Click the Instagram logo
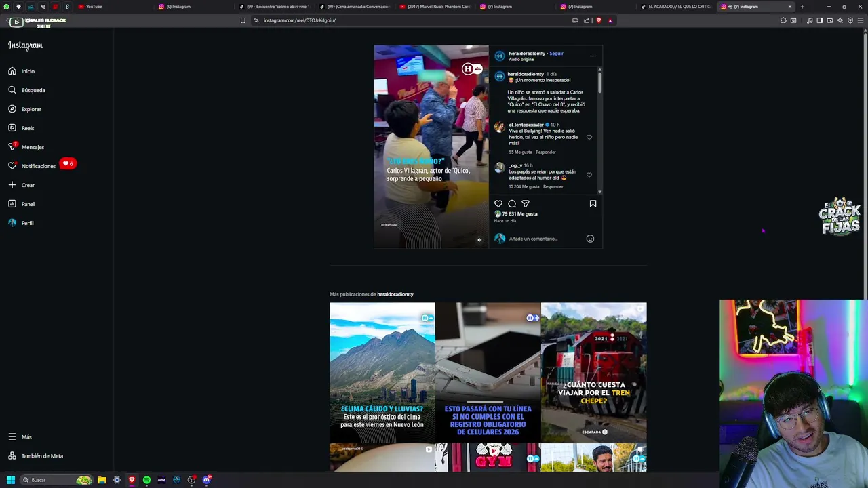Viewport: 868px width, 488px height. [x=25, y=45]
